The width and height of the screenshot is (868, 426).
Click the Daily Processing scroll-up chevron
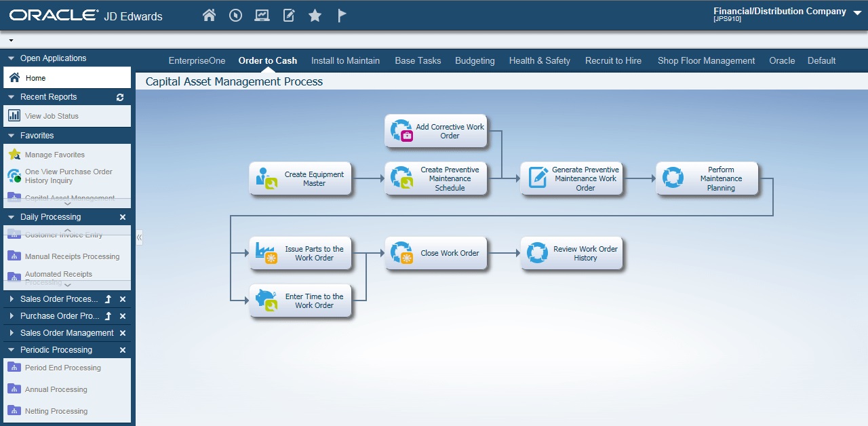tap(67, 231)
